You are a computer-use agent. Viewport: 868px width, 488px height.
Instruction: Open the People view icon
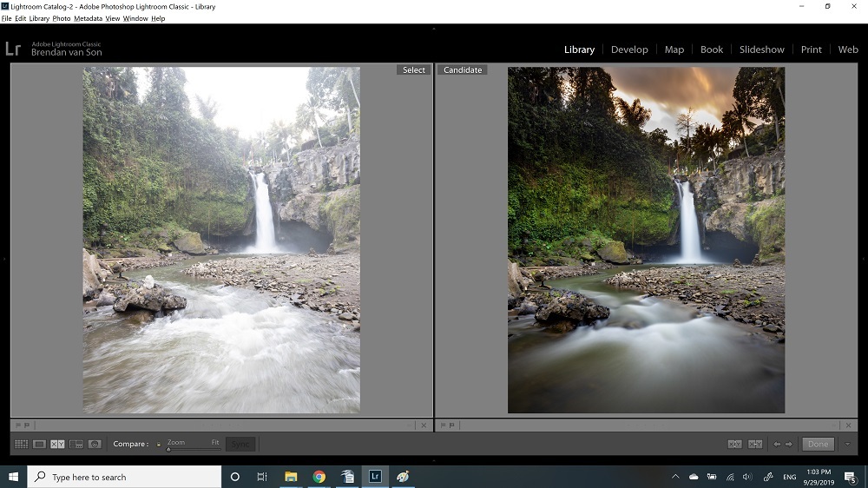[95, 444]
